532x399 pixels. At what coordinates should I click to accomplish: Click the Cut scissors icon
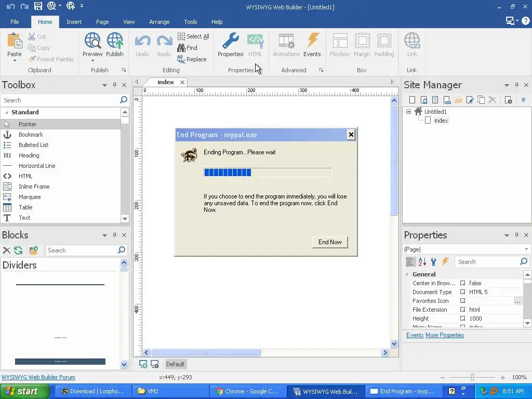[32, 36]
